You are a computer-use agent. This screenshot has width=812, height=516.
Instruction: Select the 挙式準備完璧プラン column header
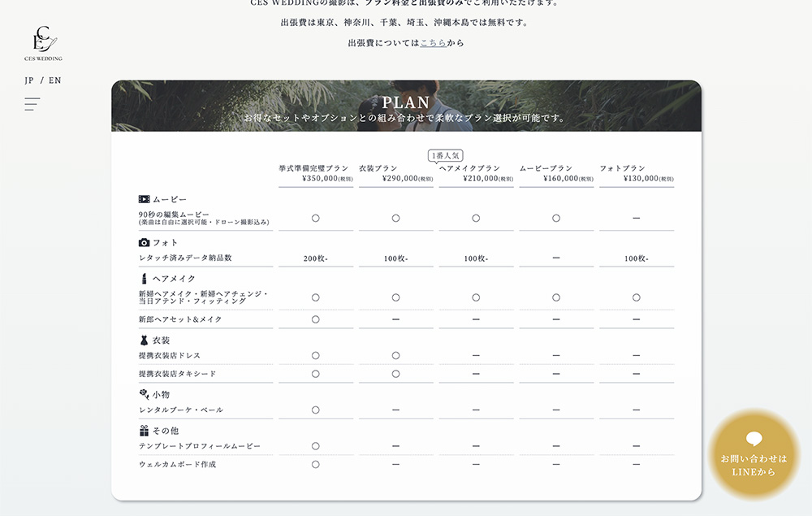click(315, 173)
